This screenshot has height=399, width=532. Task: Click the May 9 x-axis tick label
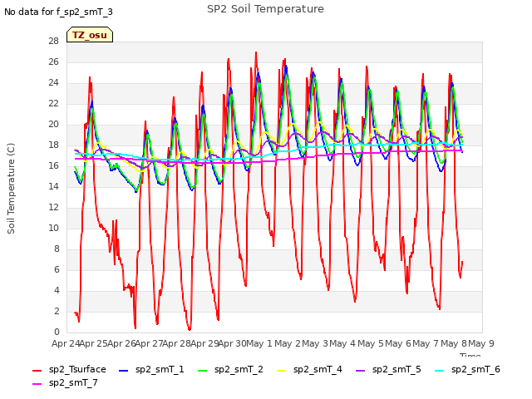[481, 343]
